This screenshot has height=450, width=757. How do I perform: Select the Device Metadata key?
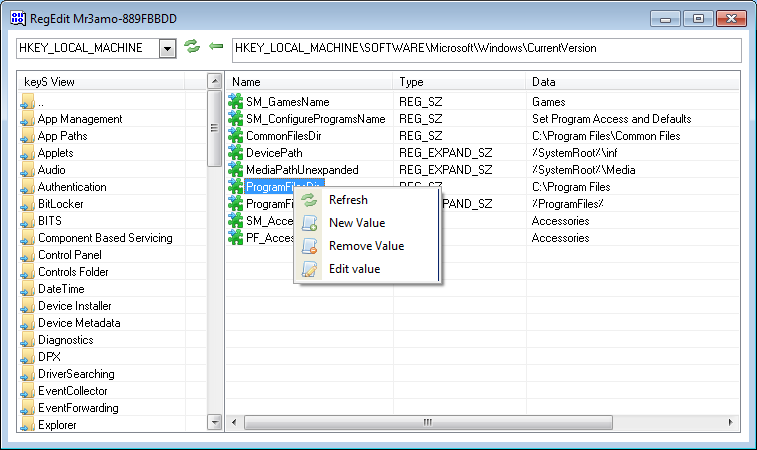click(79, 323)
